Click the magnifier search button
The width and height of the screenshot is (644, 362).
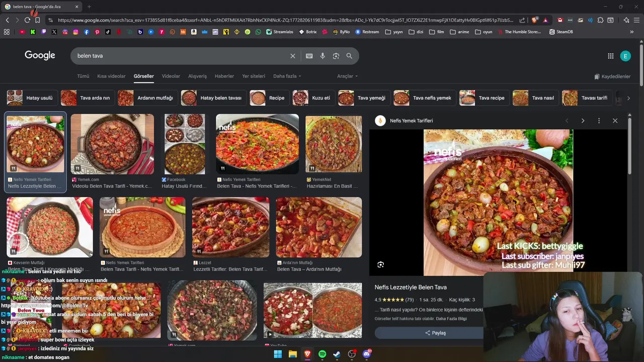349,56
